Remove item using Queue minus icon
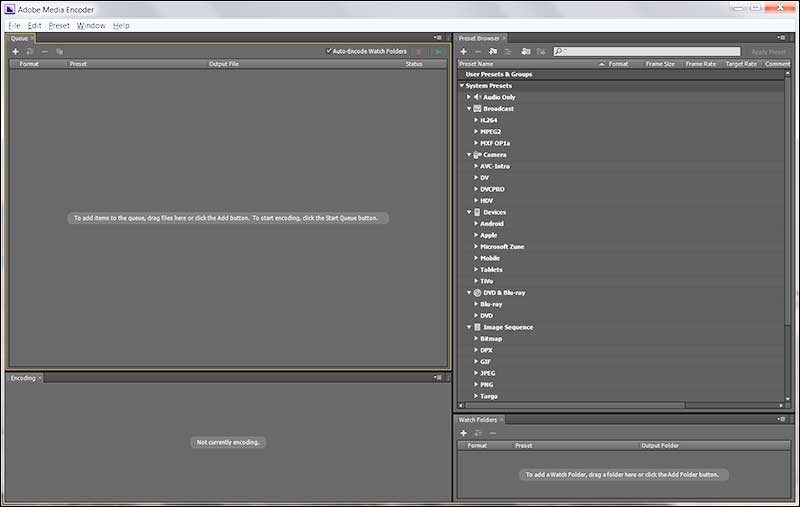Screen dimensions: 800x507 tap(45, 52)
